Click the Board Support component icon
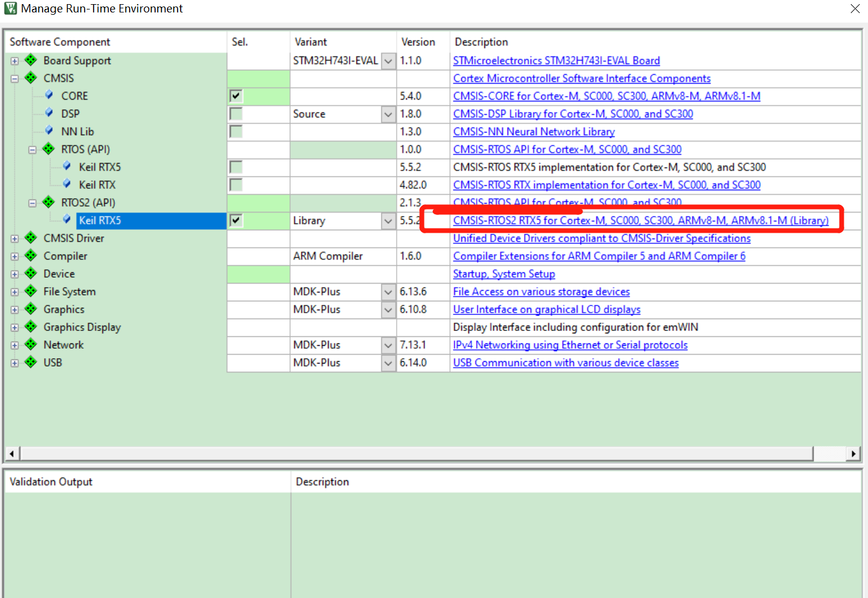 coord(30,60)
